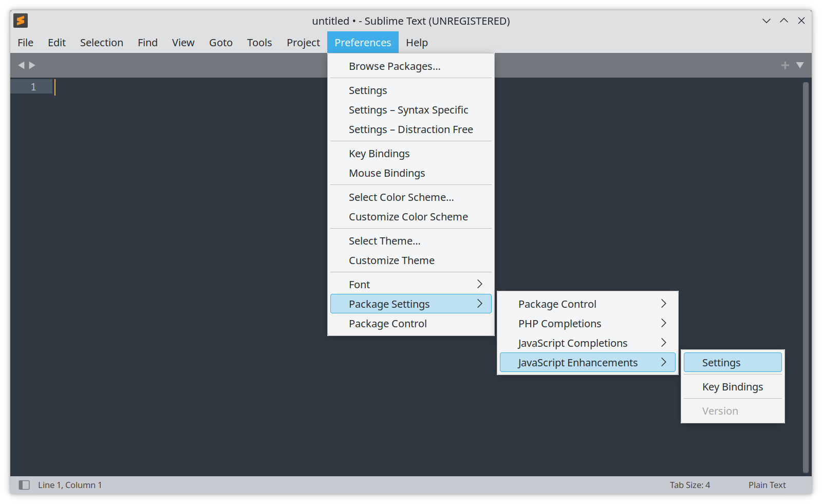Open JavaScript Enhancements Key Bindings
This screenshot has width=822, height=504.
coord(733,387)
